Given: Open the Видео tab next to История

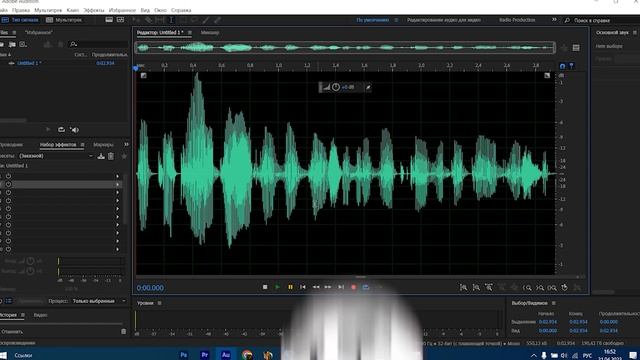Looking at the screenshot, I should pos(40,315).
